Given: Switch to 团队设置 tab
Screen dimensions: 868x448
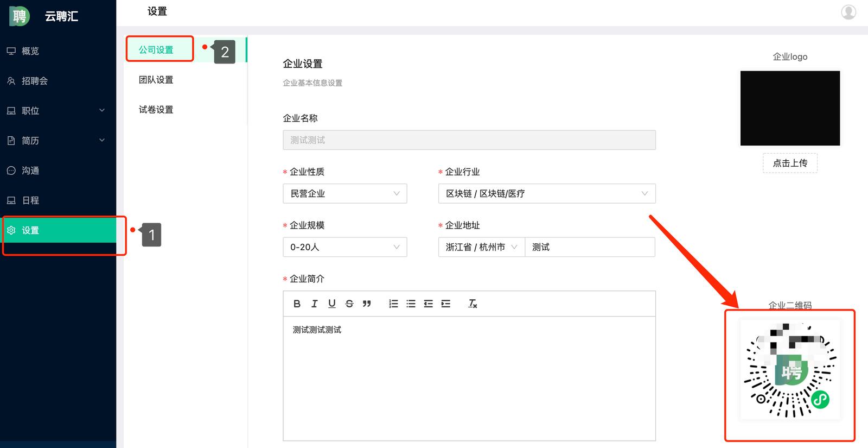Looking at the screenshot, I should point(156,80).
